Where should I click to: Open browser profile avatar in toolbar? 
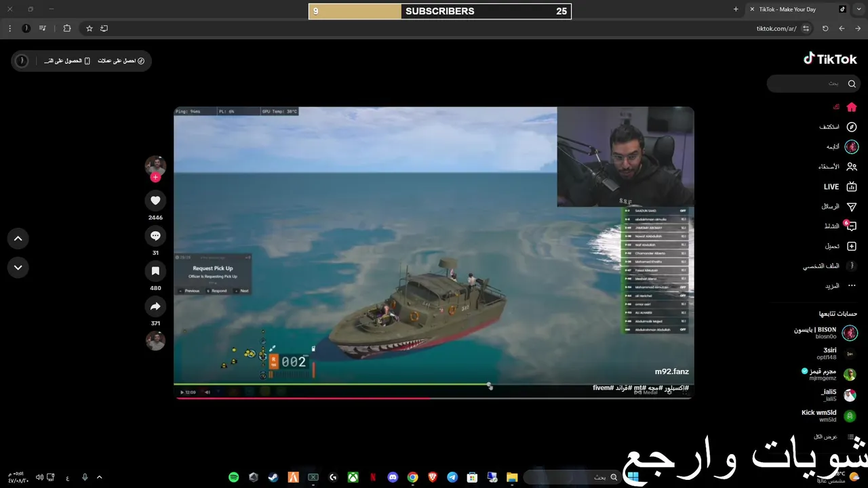click(x=26, y=28)
